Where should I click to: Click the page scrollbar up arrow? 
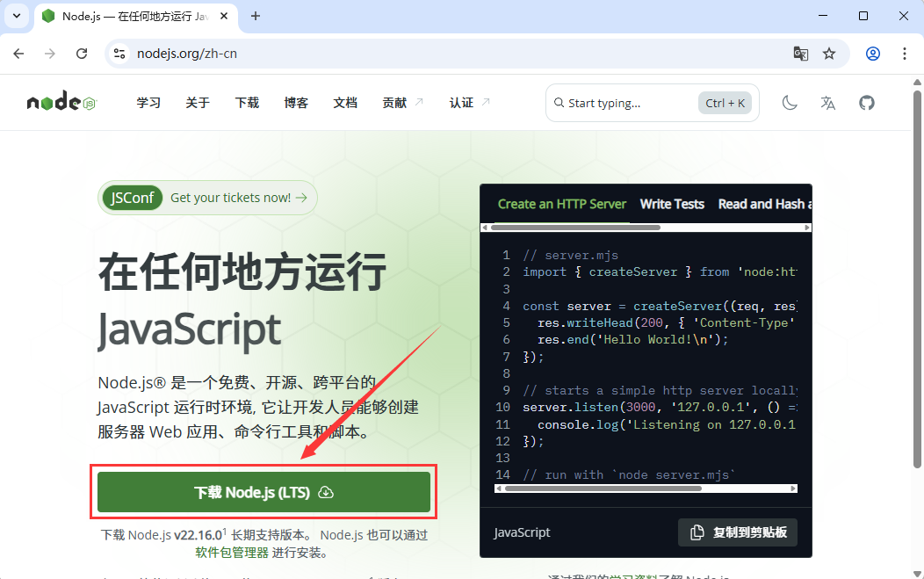(917, 82)
